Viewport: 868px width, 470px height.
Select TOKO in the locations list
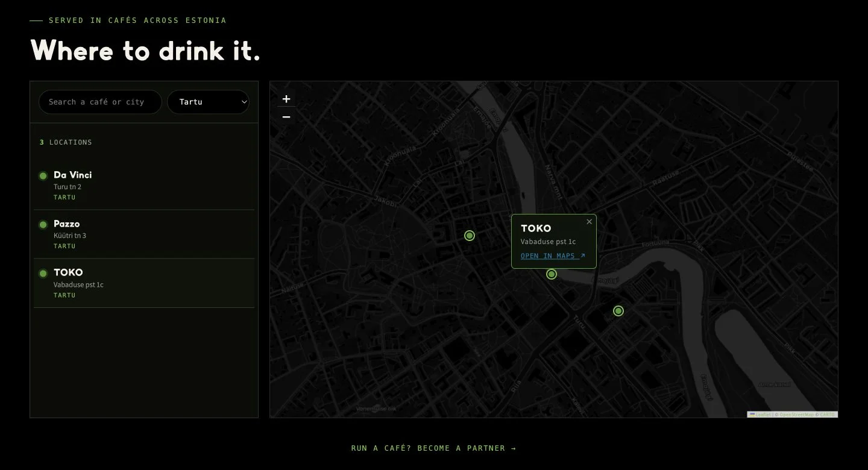point(144,283)
